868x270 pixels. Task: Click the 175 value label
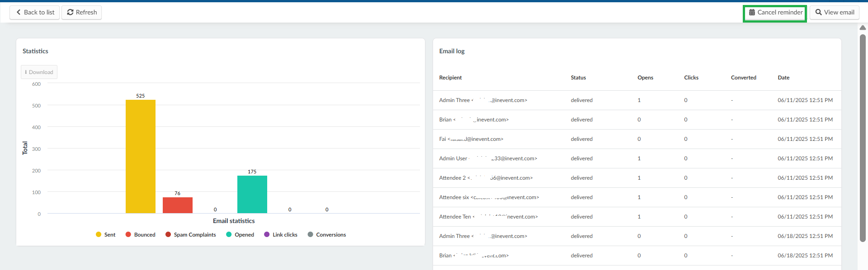pos(252,172)
